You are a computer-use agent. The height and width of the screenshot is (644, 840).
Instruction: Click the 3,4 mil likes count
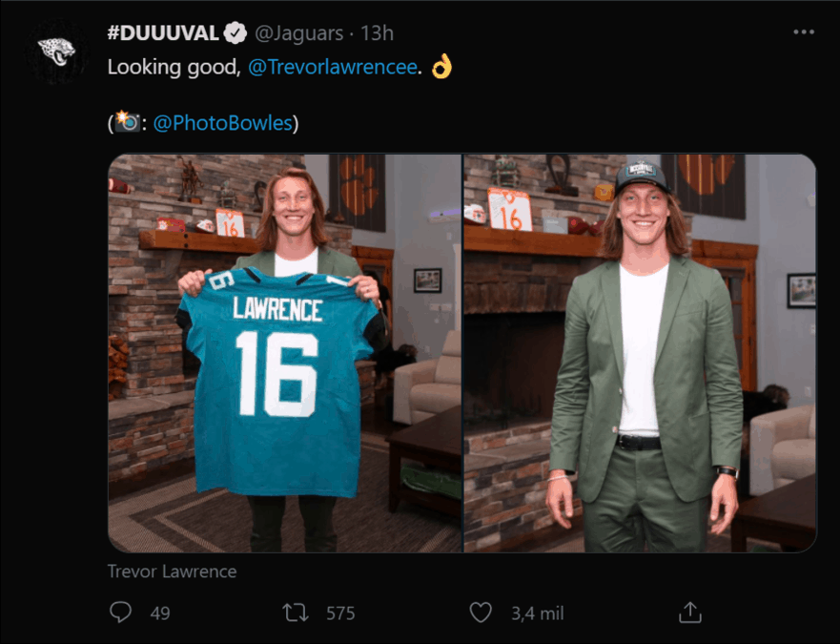pos(538,613)
